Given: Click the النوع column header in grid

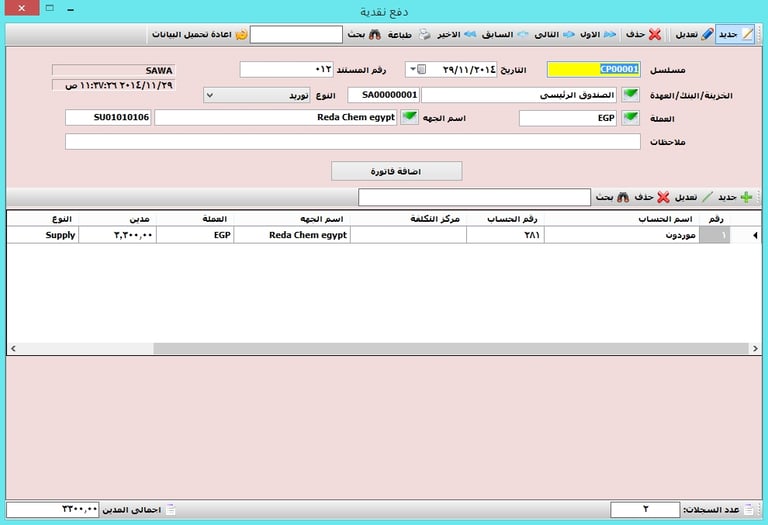Looking at the screenshot, I should [43, 219].
